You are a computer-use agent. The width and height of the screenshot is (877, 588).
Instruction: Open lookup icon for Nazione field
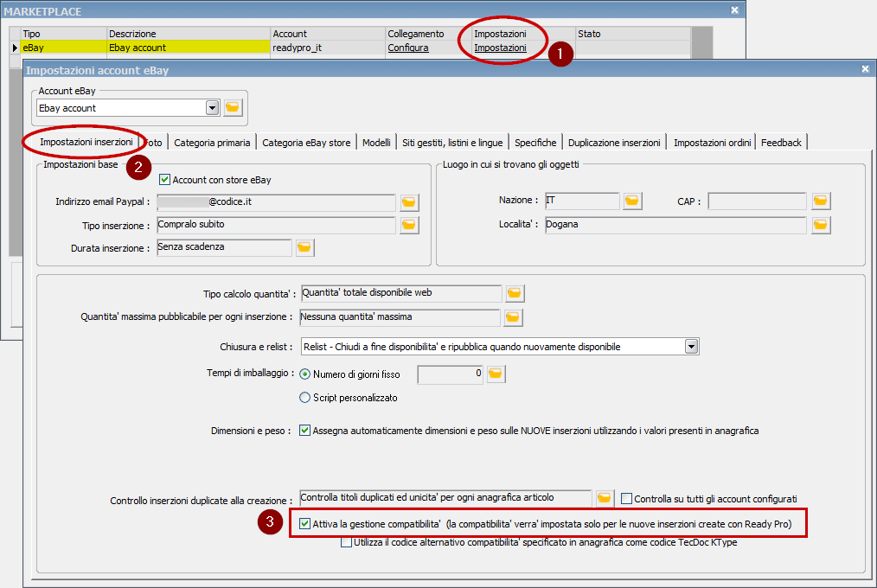[632, 201]
